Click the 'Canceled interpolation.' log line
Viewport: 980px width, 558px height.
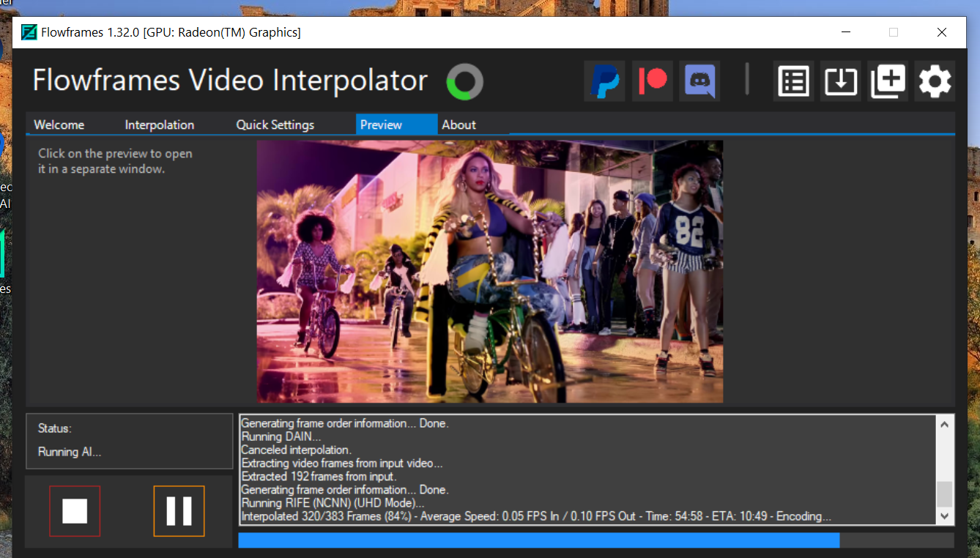(296, 450)
